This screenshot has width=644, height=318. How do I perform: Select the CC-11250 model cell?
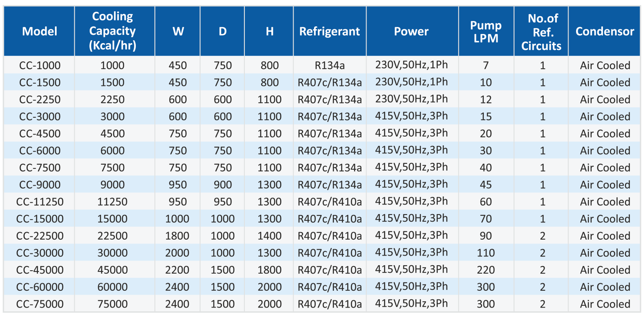coord(39,202)
